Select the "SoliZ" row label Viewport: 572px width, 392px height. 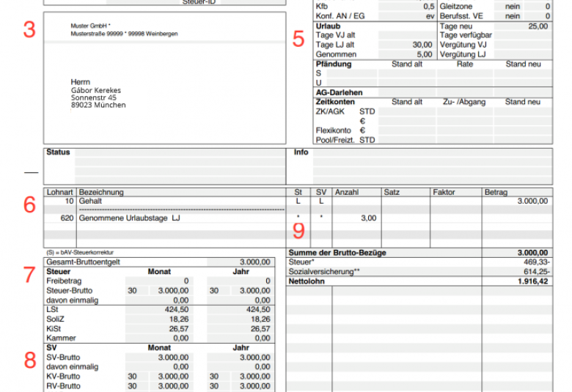point(55,319)
